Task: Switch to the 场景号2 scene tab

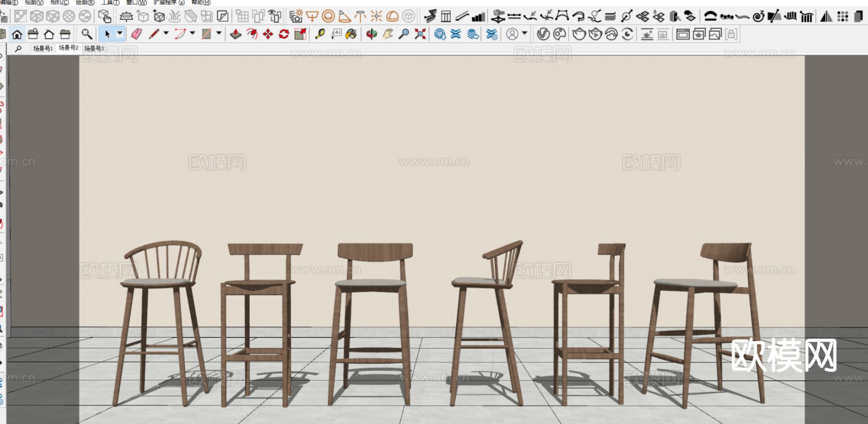Action: point(68,48)
